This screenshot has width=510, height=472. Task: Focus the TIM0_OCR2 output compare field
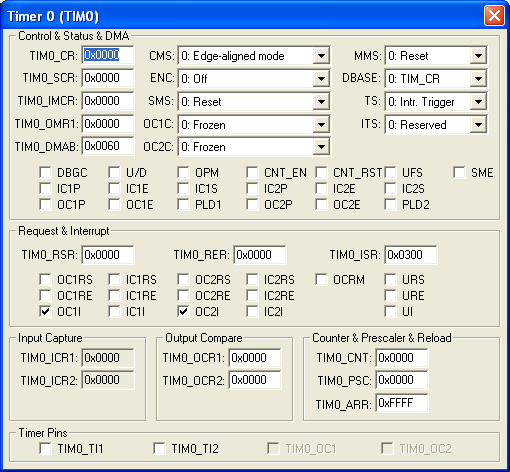[x=255, y=380]
